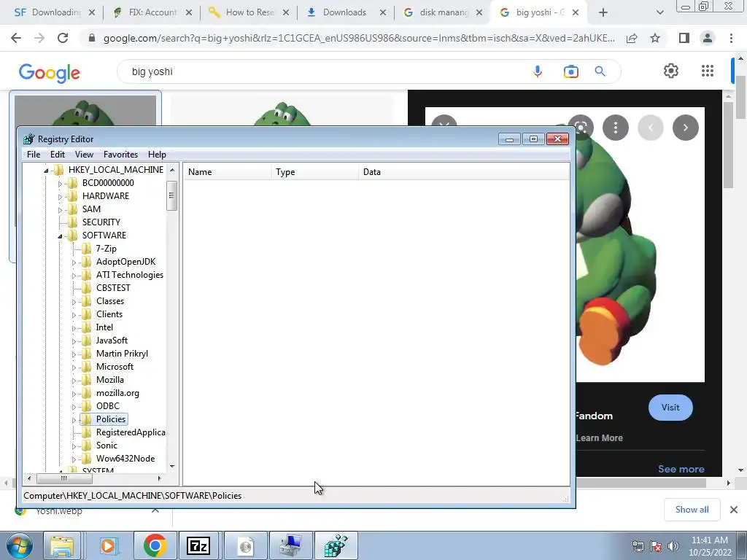
Task: Expand the Classes key
Action: point(74,301)
